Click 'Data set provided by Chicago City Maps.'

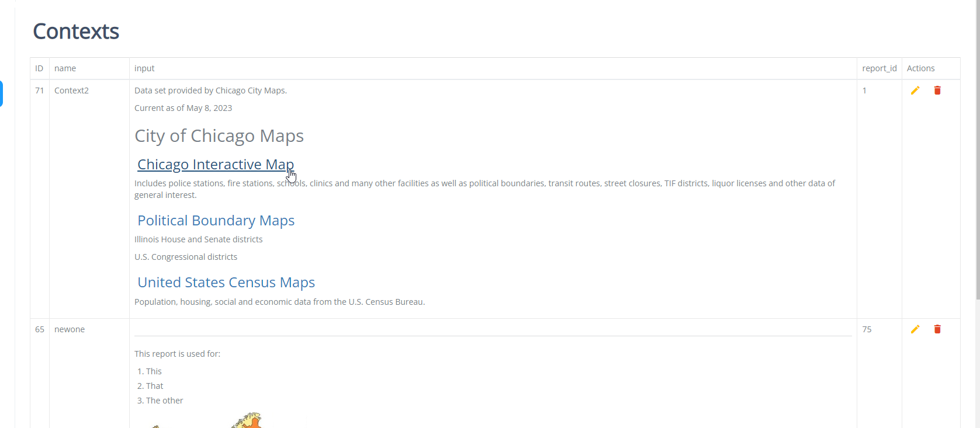pos(210,91)
